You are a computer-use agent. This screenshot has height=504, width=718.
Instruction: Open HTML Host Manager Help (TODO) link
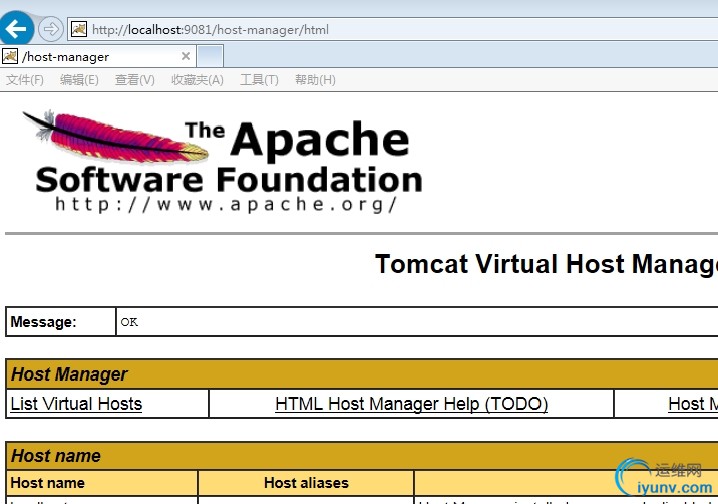click(x=411, y=404)
